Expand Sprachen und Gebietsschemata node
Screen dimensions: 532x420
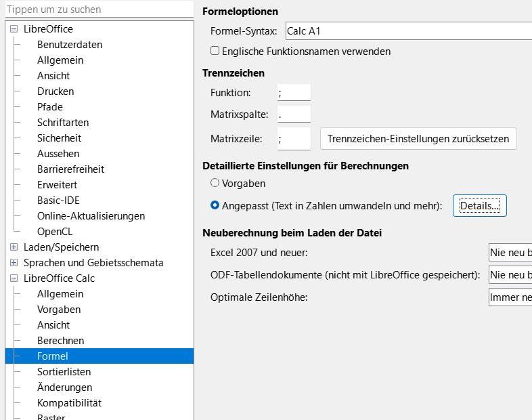[x=14, y=263]
